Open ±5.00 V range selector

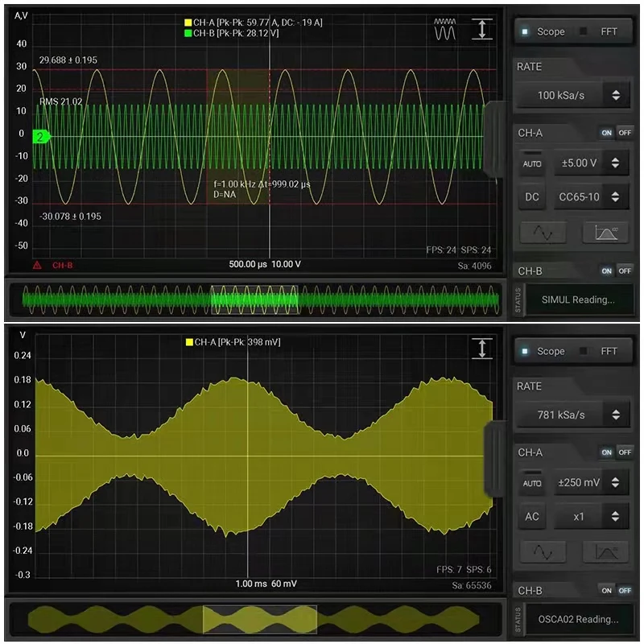[x=591, y=163]
